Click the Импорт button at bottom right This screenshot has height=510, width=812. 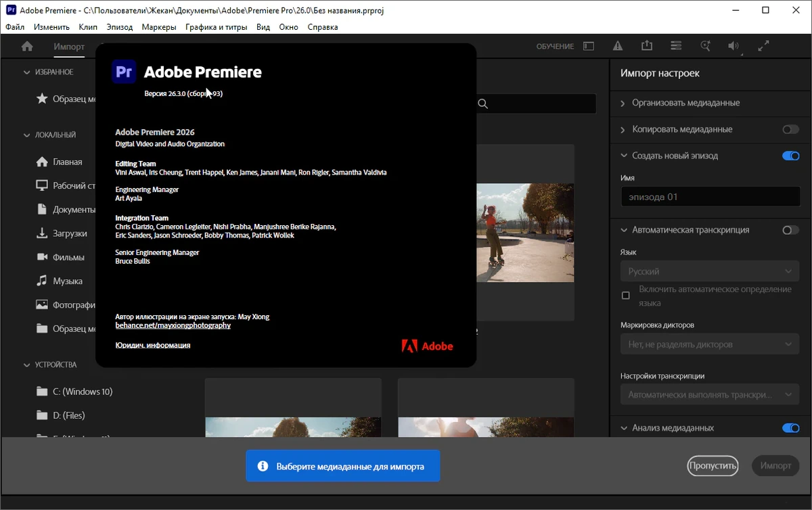tap(775, 465)
